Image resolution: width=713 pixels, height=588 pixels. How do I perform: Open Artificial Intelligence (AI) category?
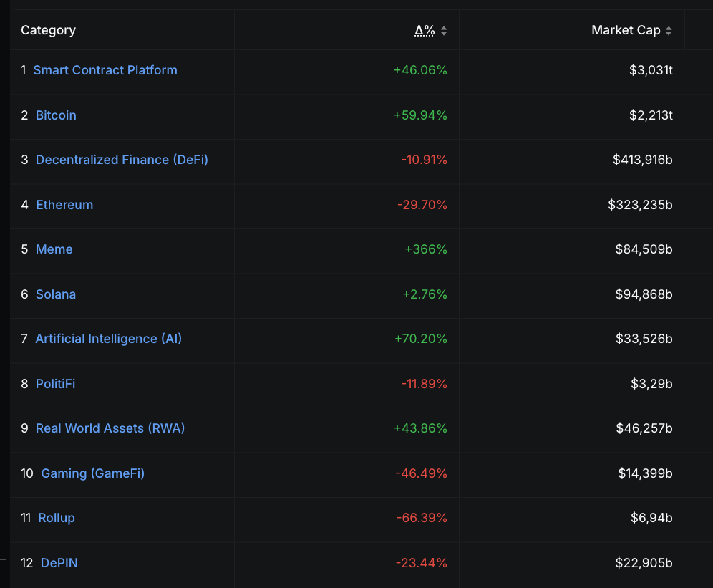(x=109, y=339)
